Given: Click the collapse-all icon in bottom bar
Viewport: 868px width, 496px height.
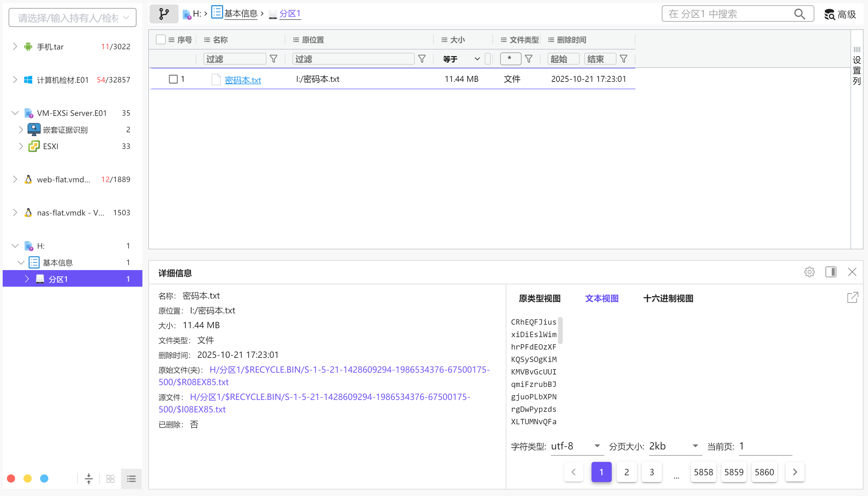Looking at the screenshot, I should (x=89, y=479).
